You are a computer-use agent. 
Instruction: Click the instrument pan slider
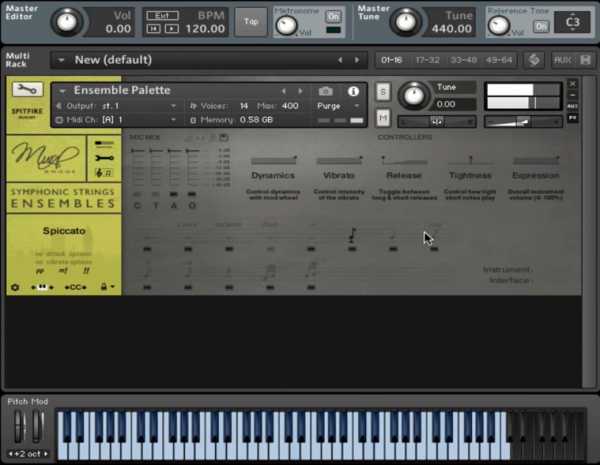tap(437, 122)
